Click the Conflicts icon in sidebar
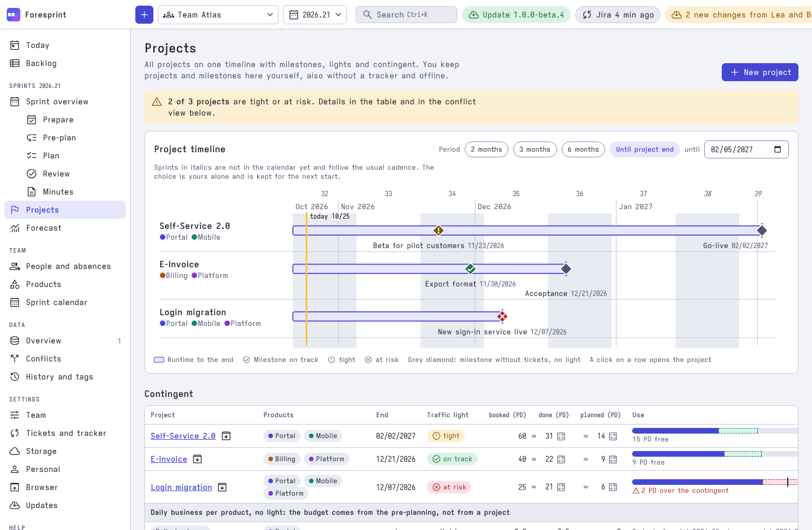The height and width of the screenshot is (530, 812). (15, 359)
